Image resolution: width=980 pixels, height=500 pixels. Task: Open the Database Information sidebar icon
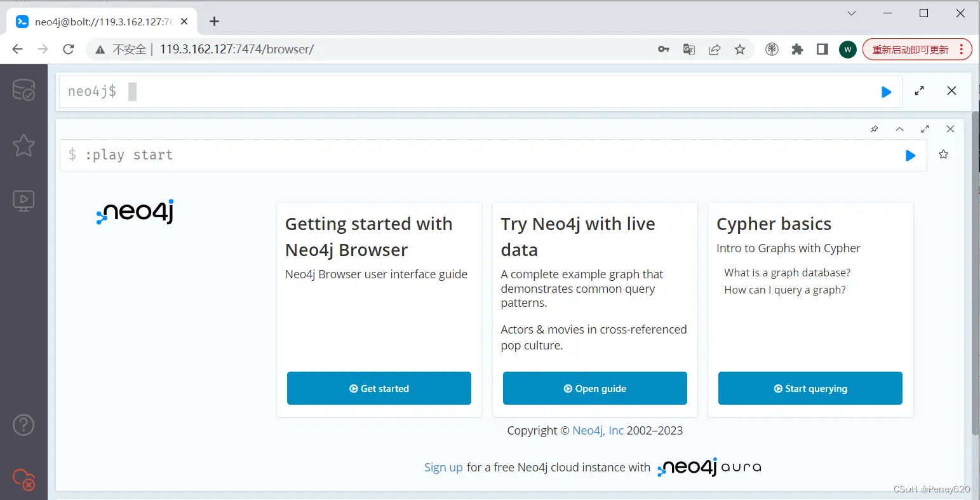[23, 90]
